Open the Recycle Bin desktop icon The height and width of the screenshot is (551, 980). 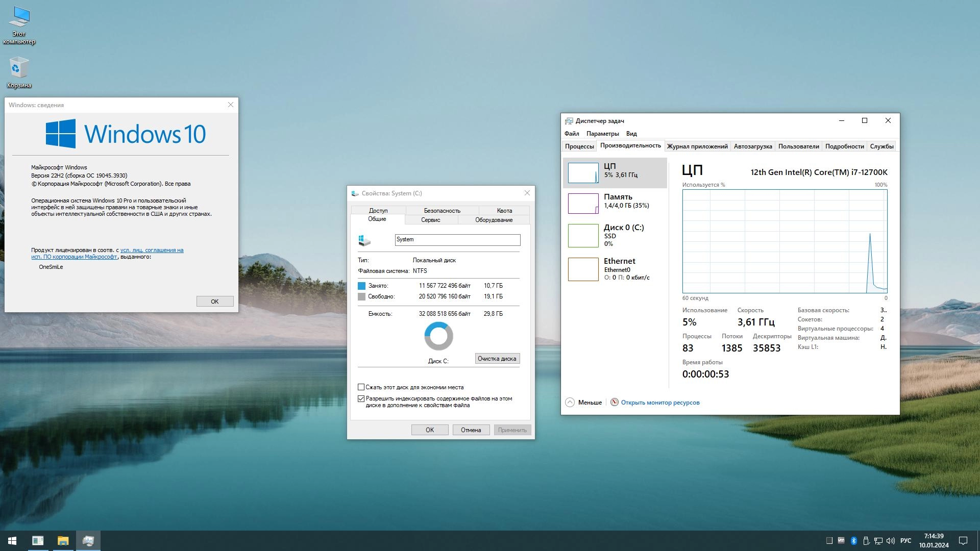click(x=19, y=68)
